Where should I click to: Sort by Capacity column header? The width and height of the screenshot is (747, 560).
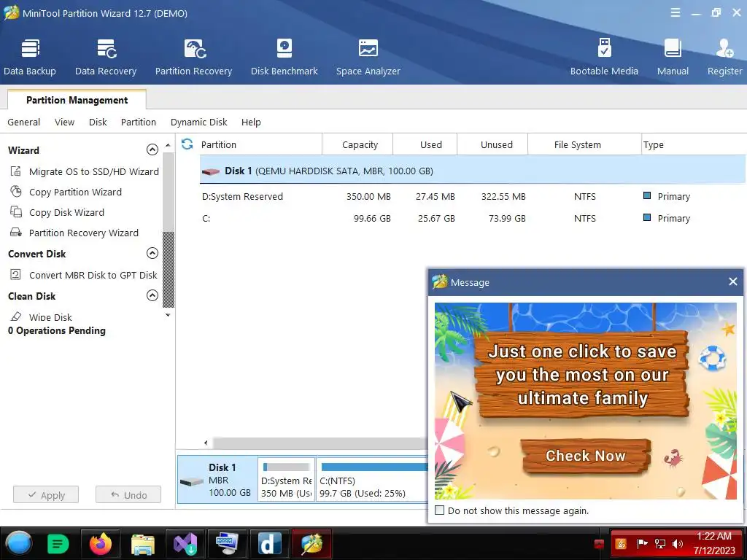click(x=359, y=144)
